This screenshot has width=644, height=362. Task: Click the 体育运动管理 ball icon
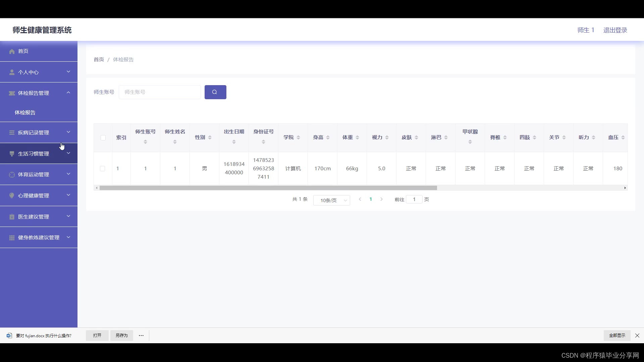coord(12,175)
